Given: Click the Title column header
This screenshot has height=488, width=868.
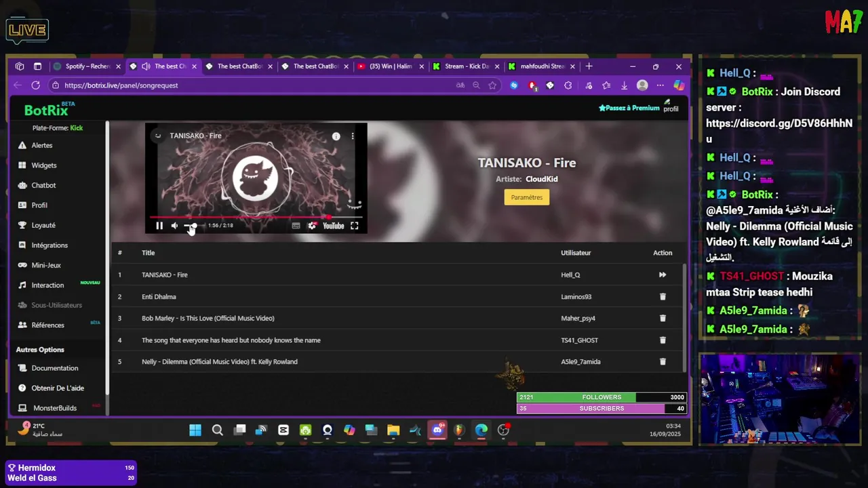Looking at the screenshot, I should (148, 253).
